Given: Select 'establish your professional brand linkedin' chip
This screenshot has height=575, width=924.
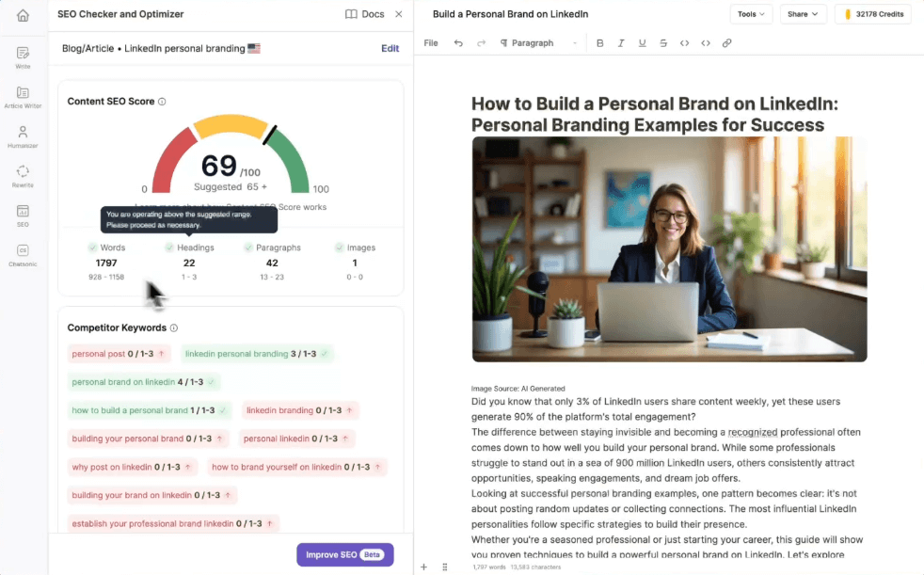Looking at the screenshot, I should 173,523.
